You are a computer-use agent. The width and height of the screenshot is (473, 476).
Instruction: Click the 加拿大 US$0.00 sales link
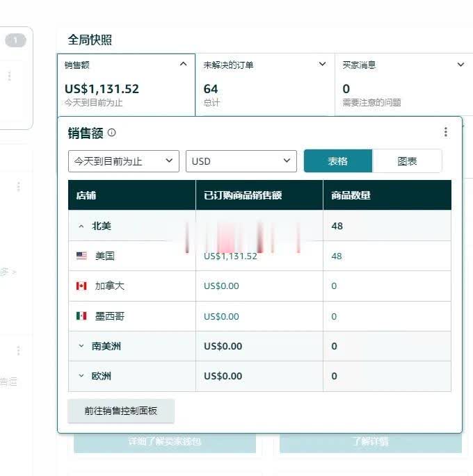coord(221,286)
